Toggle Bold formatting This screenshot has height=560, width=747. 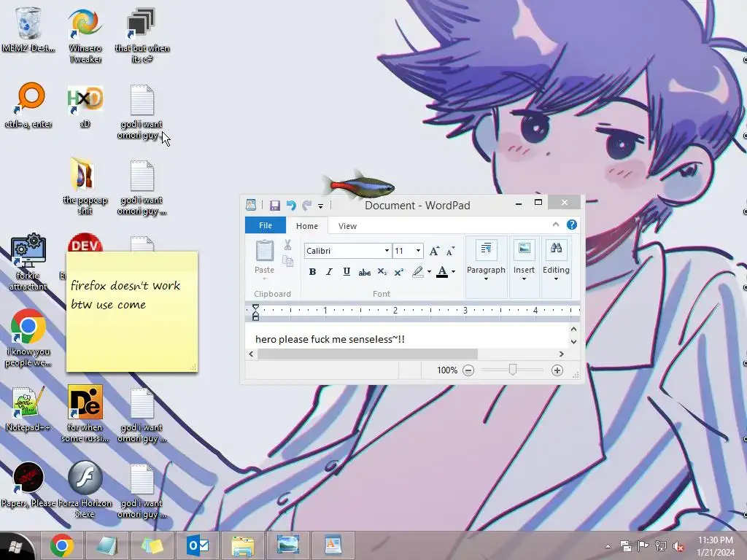[312, 272]
